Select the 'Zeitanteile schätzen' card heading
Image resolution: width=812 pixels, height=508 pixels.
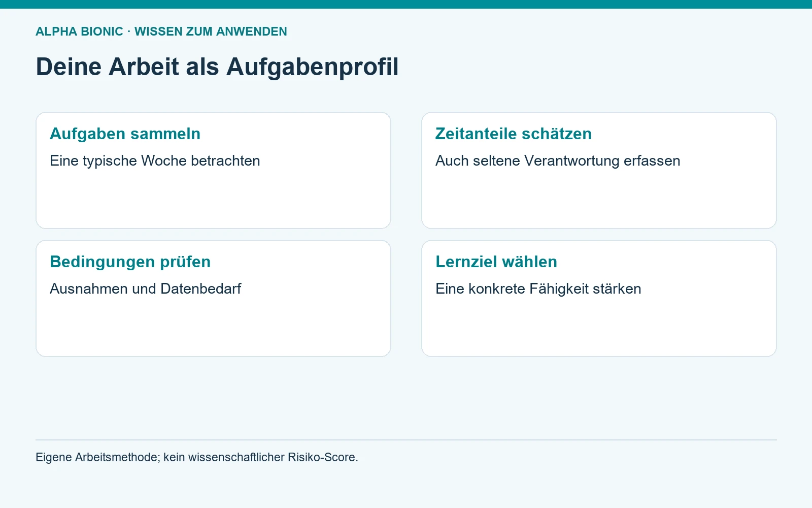tap(514, 134)
